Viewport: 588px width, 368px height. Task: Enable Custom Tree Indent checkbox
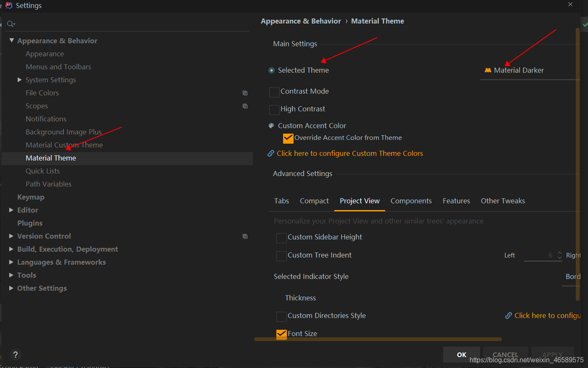(281, 256)
